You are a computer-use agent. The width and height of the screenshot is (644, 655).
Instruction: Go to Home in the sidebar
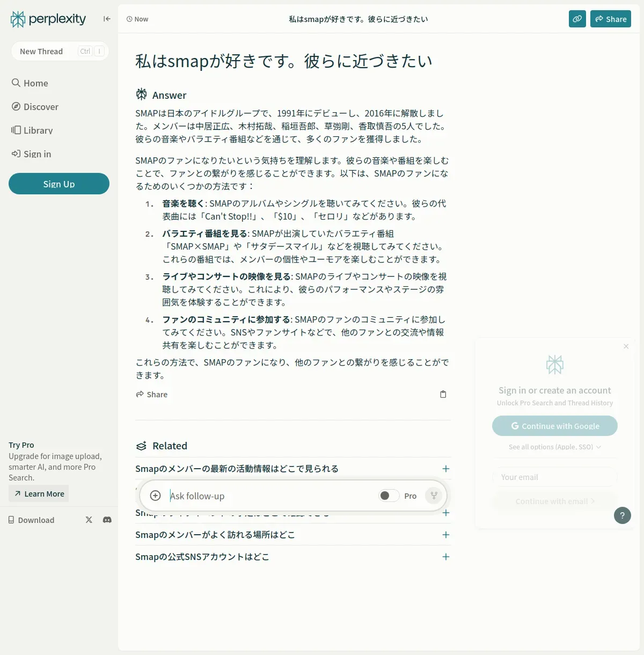pyautogui.click(x=30, y=83)
